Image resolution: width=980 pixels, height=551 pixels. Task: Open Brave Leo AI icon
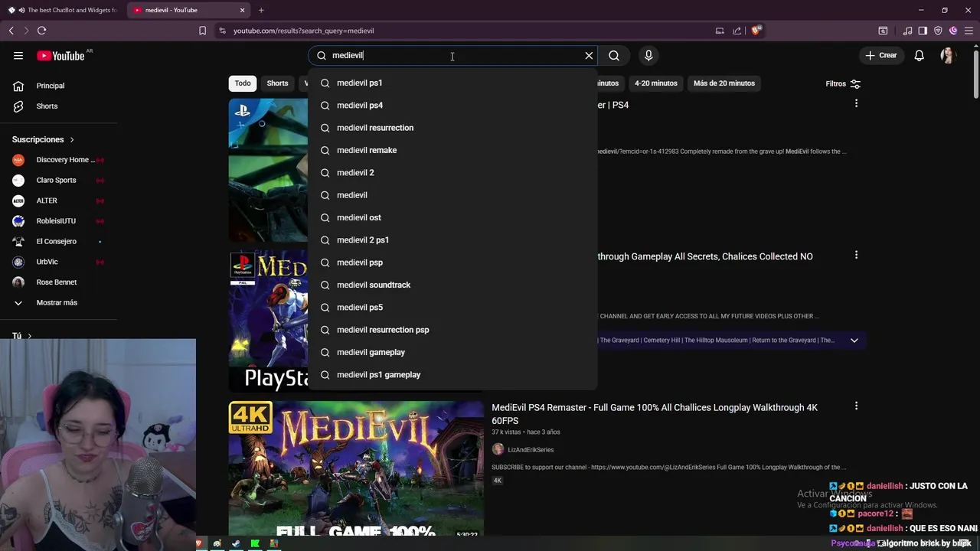953,31
